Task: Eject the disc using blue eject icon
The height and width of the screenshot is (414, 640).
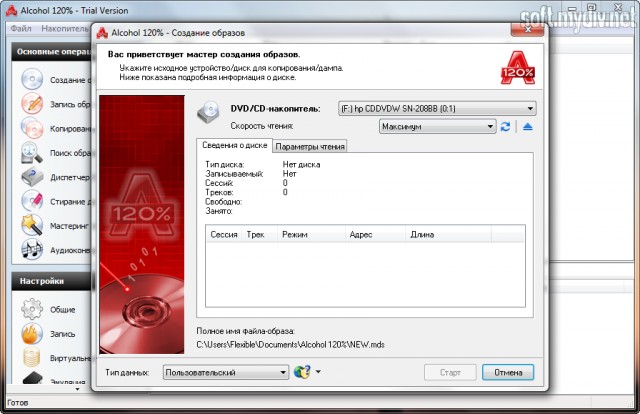Action: pos(528,127)
